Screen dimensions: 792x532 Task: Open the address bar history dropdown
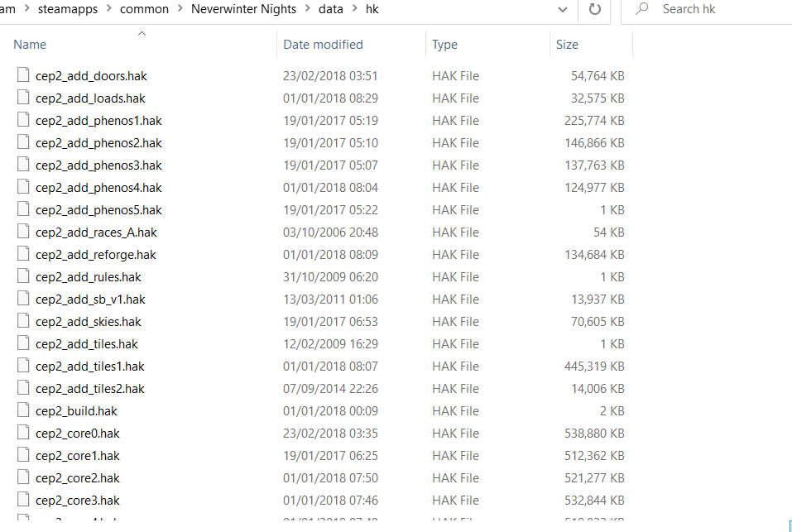562,10
